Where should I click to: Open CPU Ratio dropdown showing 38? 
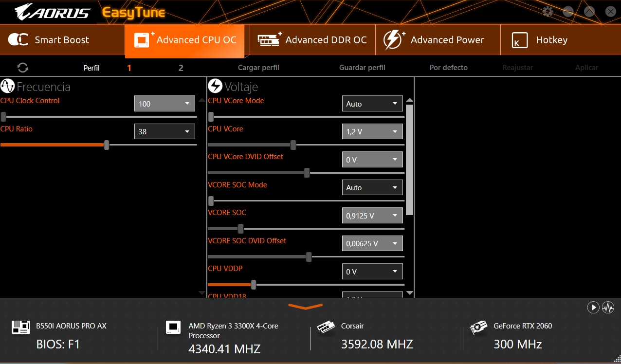pyautogui.click(x=164, y=131)
